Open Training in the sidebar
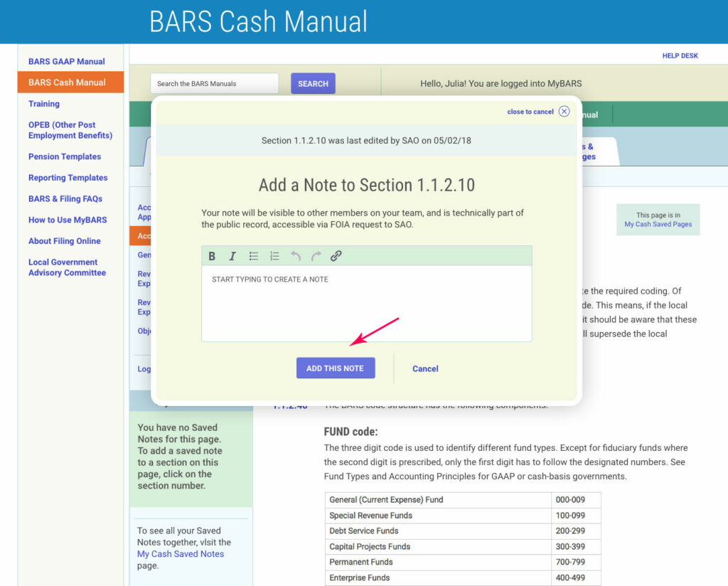 44,104
